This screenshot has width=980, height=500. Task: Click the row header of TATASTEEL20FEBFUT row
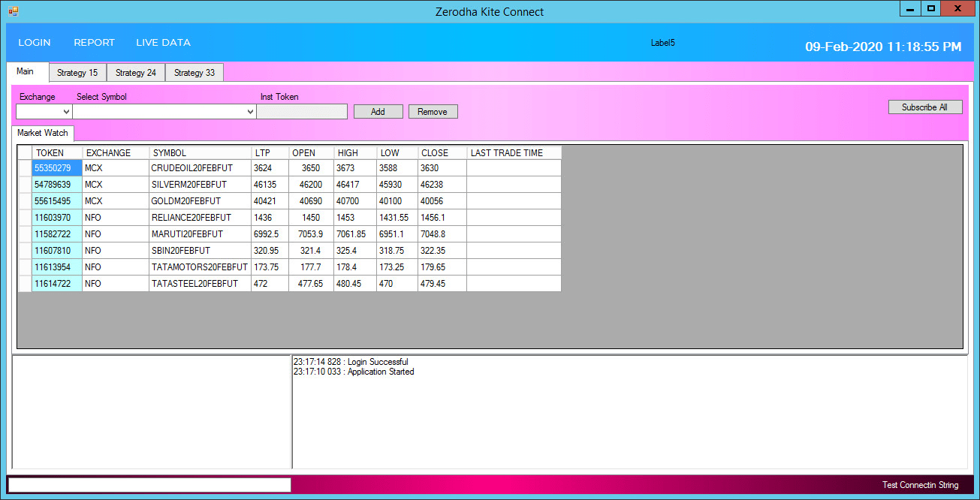point(25,284)
